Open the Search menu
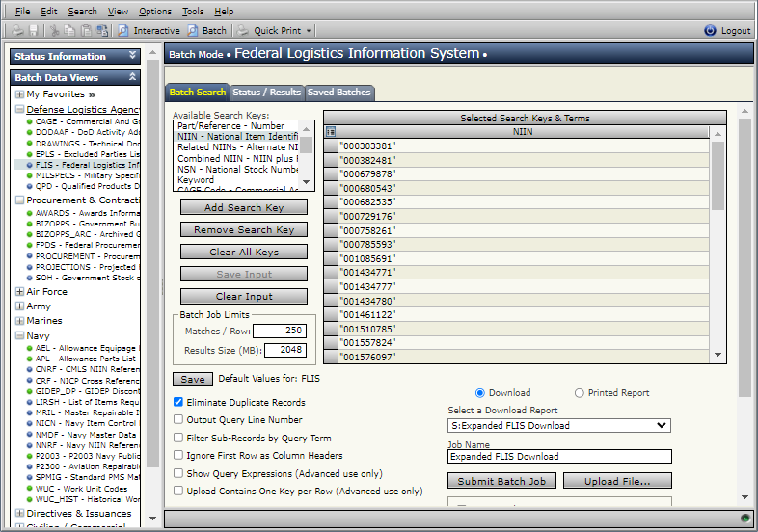 82,12
